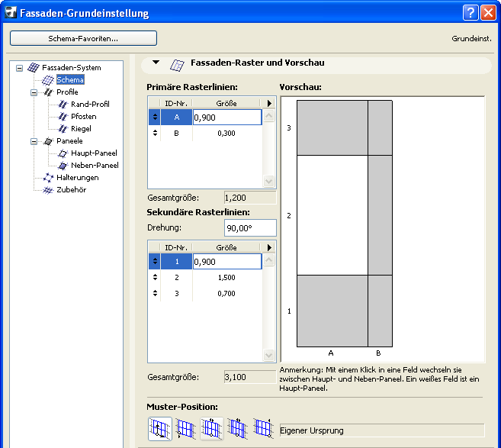
Task: Click the Neben-Paneel icon
Action: 63,166
